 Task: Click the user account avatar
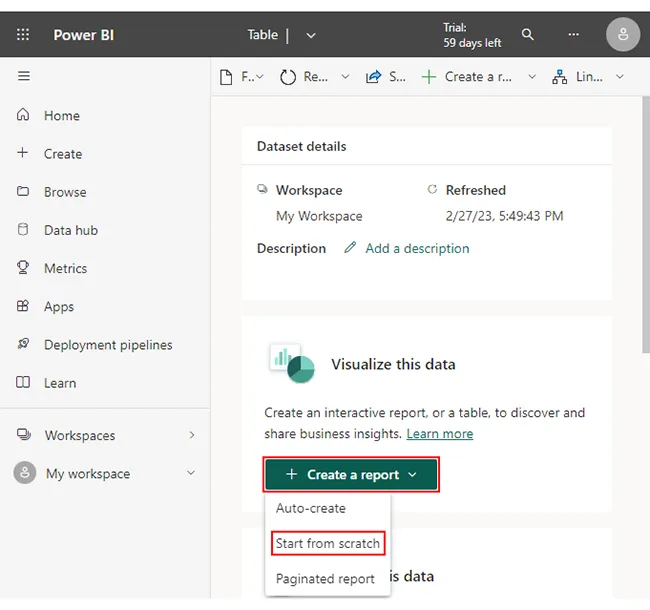(x=622, y=35)
